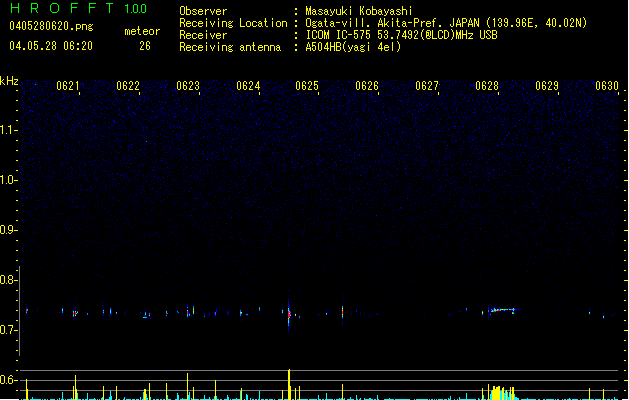Click the Observer field label
This screenshot has width=629, height=400.
[203, 11]
